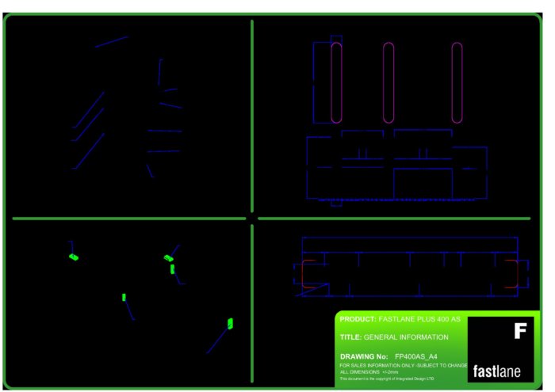Select the rightmost magenta oval in plan view
This screenshot has width=555, height=392.
[x=457, y=82]
